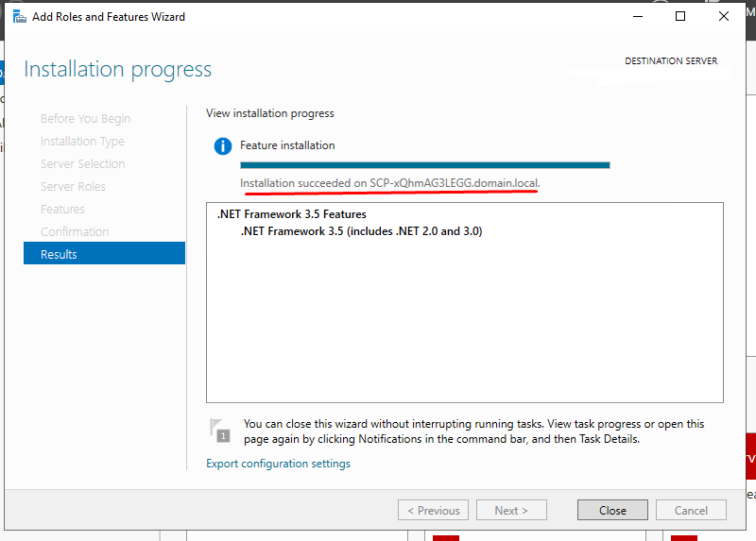This screenshot has width=756, height=541.
Task: Open Export configuration settings link
Action: coord(278,464)
